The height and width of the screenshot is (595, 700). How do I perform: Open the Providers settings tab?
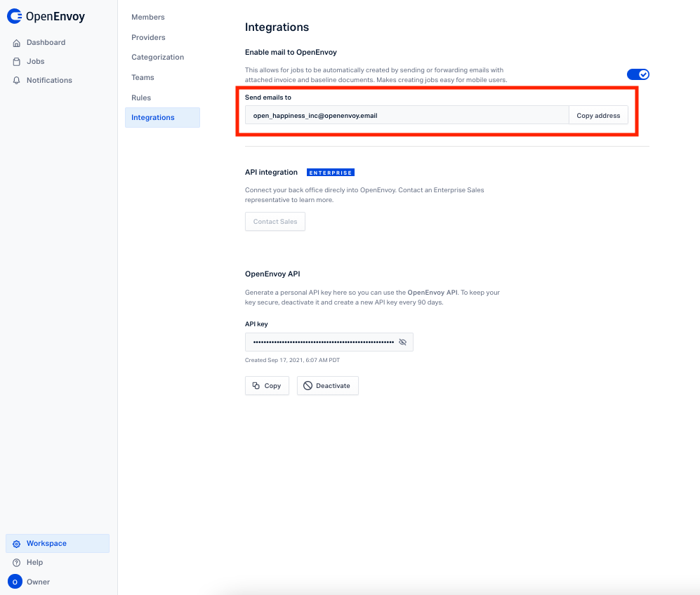point(148,37)
